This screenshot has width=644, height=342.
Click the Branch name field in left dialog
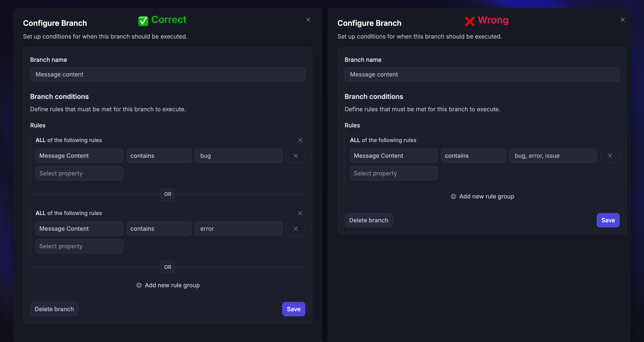click(167, 74)
